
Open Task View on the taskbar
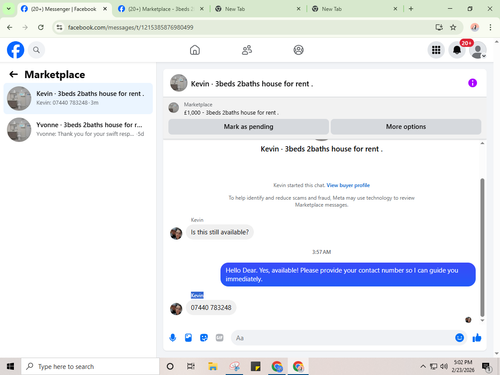191,367
